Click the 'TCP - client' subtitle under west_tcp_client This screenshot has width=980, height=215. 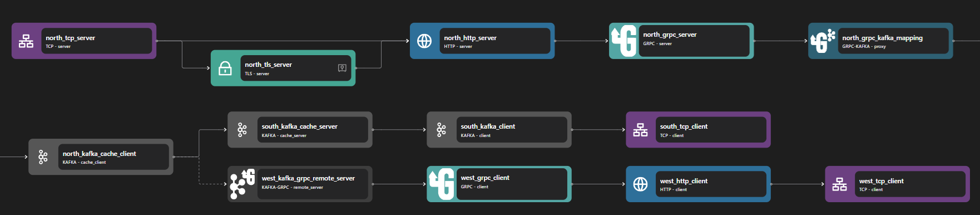point(870,190)
